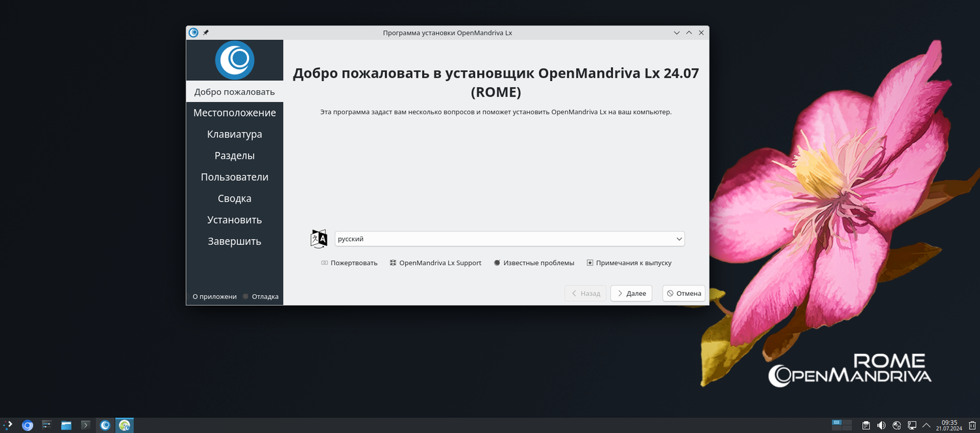Click the installer window menu icon in the title bar
Image resolution: width=980 pixels, height=433 pixels.
click(193, 32)
